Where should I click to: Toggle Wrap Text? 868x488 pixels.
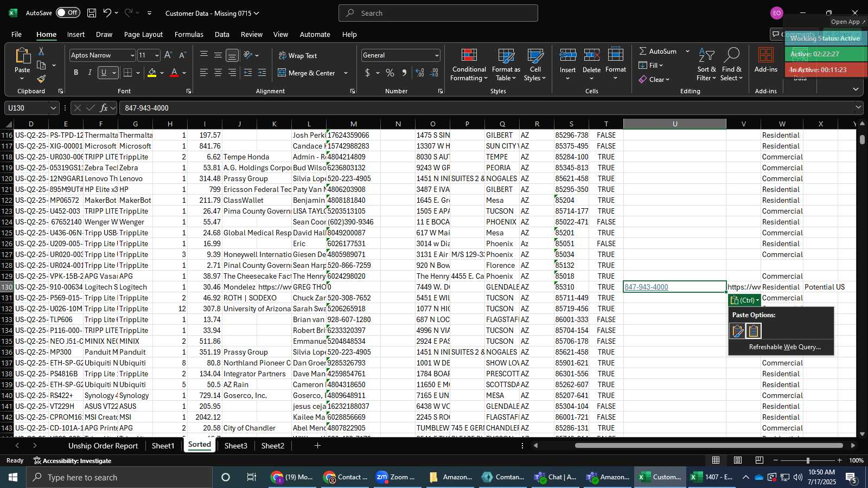point(297,55)
